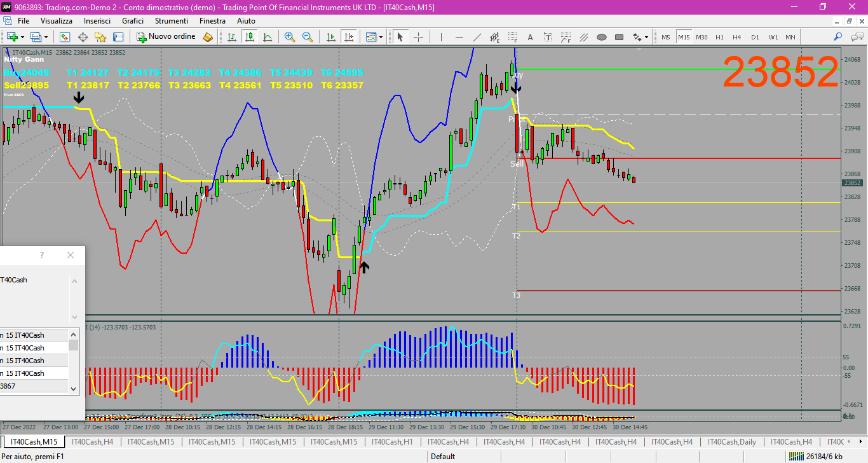868x463 pixels.
Task: Toggle the Terminal panel icon
Action: click(118, 37)
